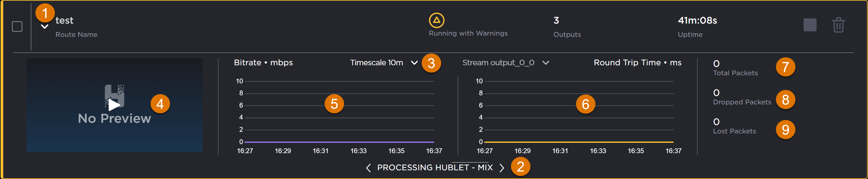Click the 41m:08s Uptime value

click(x=697, y=21)
